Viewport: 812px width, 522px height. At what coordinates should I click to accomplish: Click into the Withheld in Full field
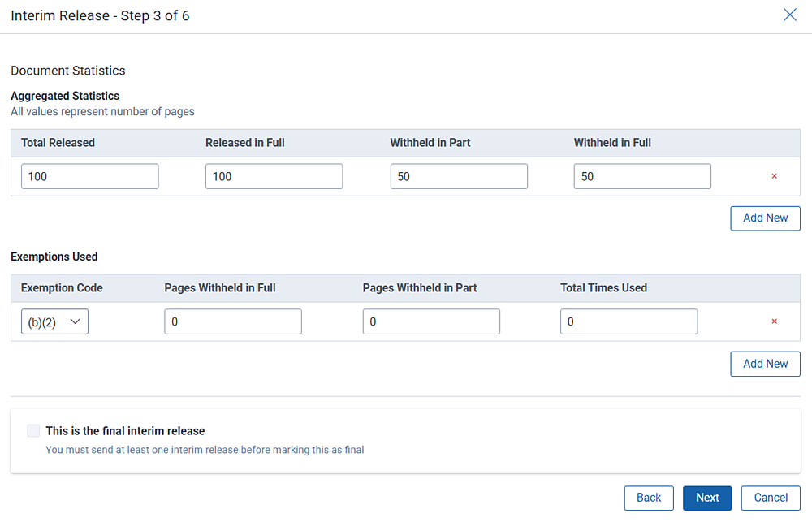642,177
